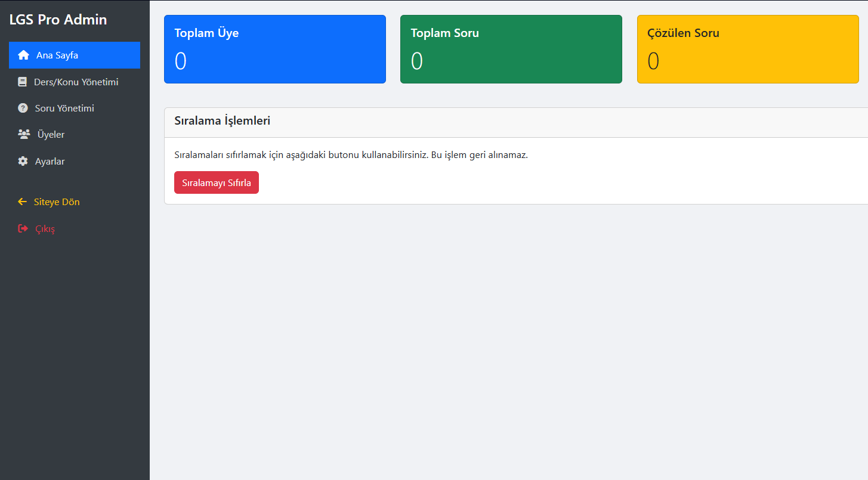The width and height of the screenshot is (868, 480).
Task: Select the green Toplam Soru card
Action: pos(511,49)
